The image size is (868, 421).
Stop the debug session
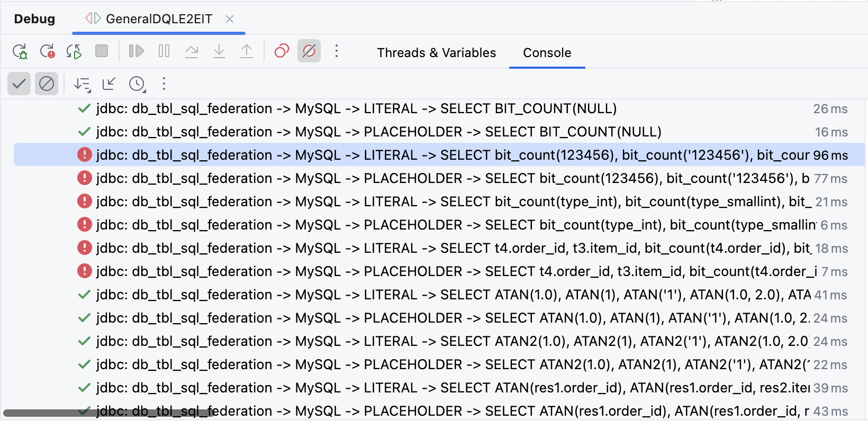click(x=102, y=51)
